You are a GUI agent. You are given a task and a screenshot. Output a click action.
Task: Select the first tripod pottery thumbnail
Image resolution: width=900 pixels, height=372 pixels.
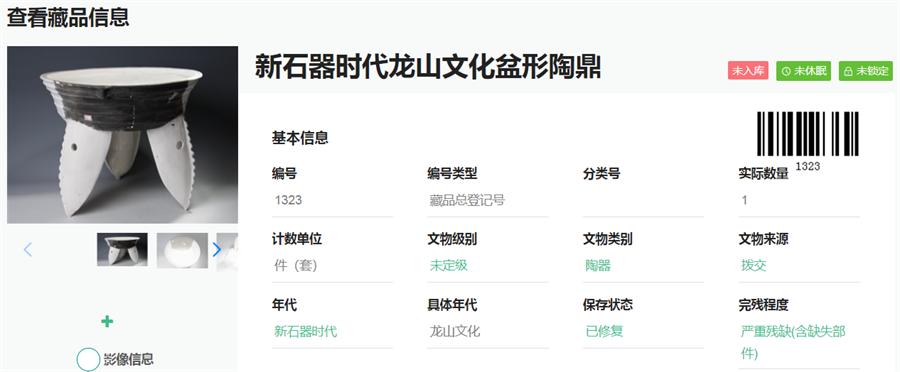[x=122, y=249]
